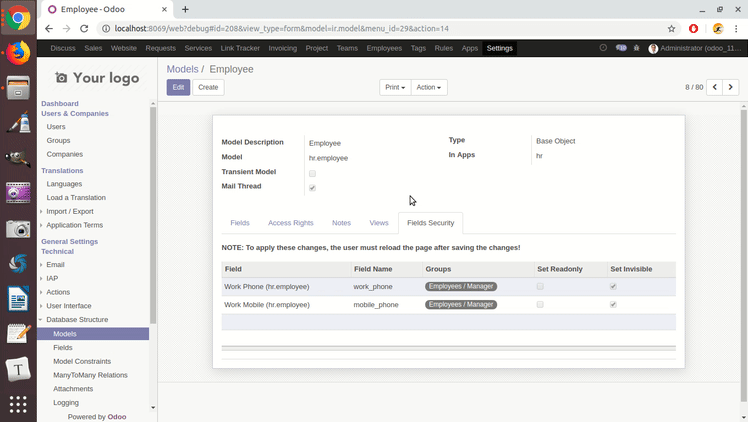Toggle the Transient Model checkbox
Screen dimensions: 748x422
click(312, 173)
